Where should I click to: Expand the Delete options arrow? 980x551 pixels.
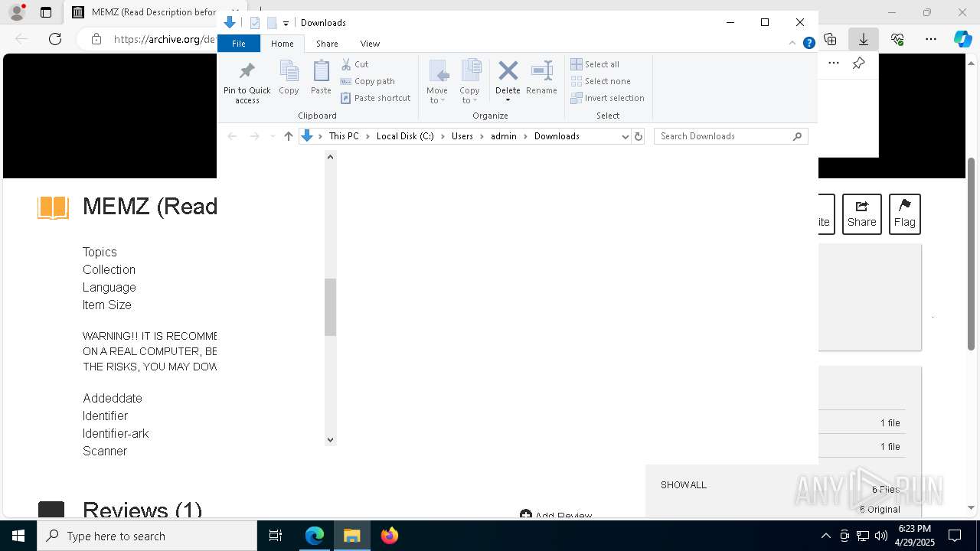click(x=508, y=100)
